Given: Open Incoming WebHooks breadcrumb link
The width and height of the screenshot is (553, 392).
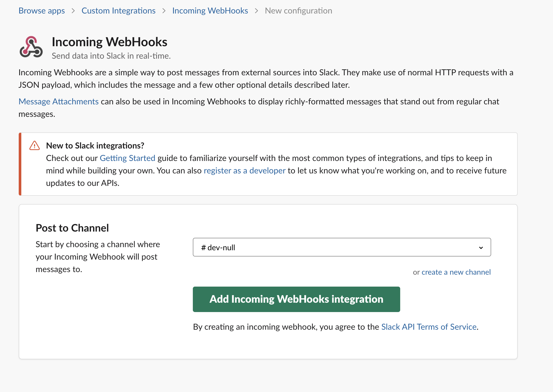Looking at the screenshot, I should (210, 11).
